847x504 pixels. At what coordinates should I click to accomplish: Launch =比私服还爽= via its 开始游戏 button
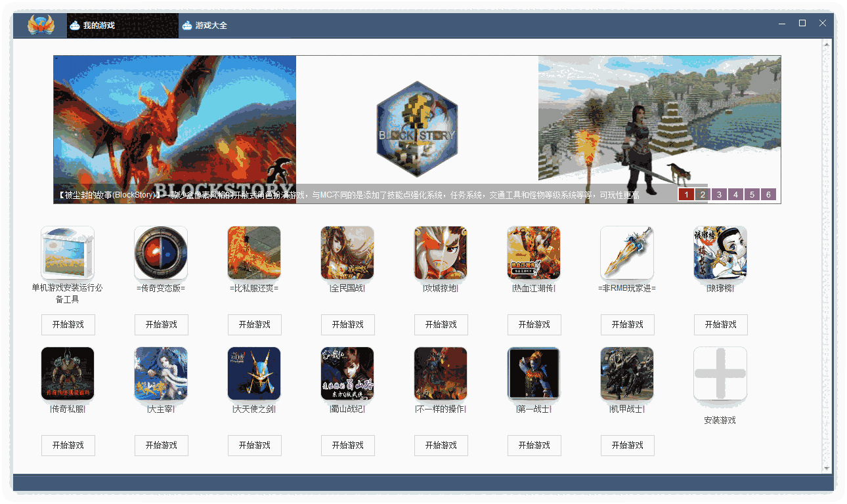255,325
